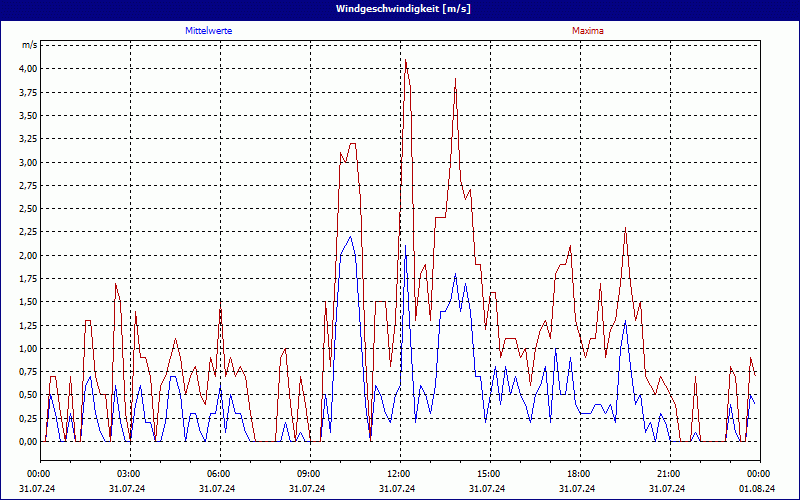The image size is (800, 500).
Task: Click the 1,00 y-axis value
Action: click(x=28, y=348)
